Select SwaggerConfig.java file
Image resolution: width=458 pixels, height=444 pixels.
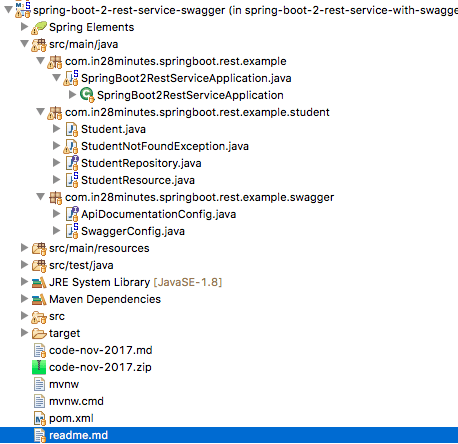(133, 232)
